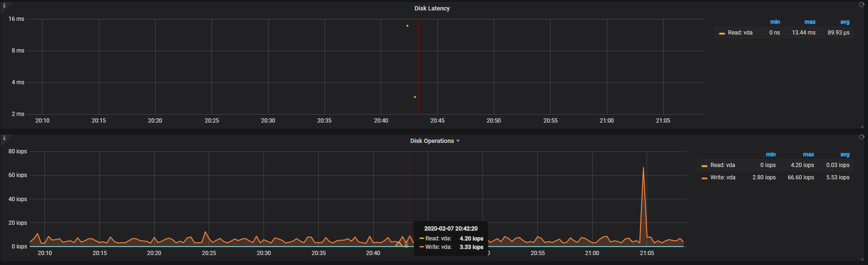
Task: Click the info corner icon of Disk Latency panel
Action: (4, 5)
